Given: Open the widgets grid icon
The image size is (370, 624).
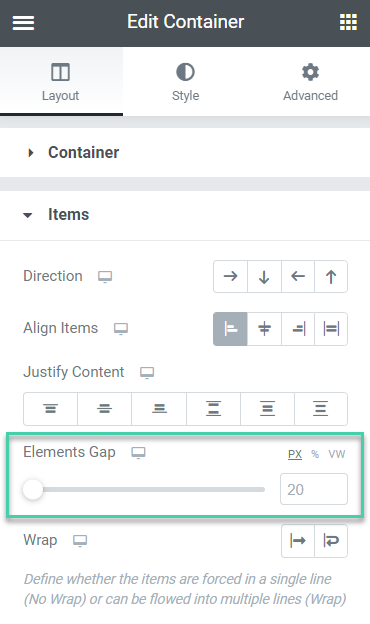Looking at the screenshot, I should pyautogui.click(x=348, y=22).
